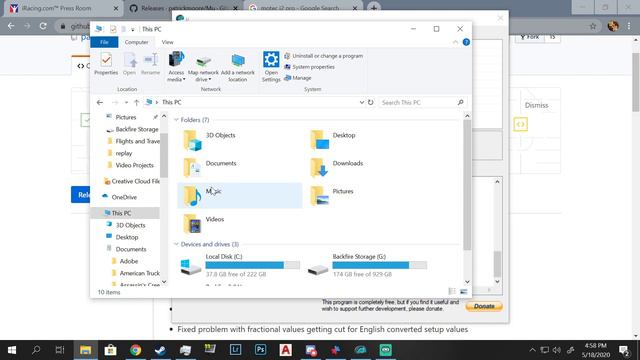
Task: Open the Action Center notifications icon
Action: point(624,350)
